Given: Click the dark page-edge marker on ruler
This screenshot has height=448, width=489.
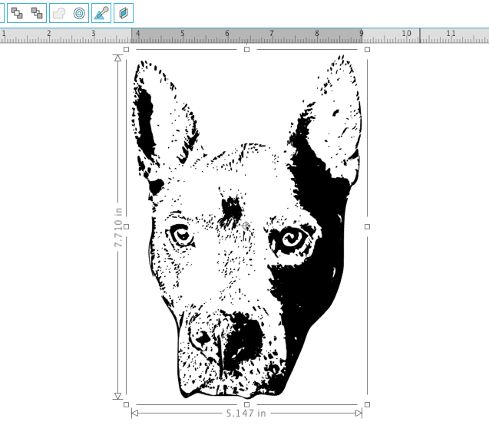Looking at the screenshot, I should pos(420,35).
